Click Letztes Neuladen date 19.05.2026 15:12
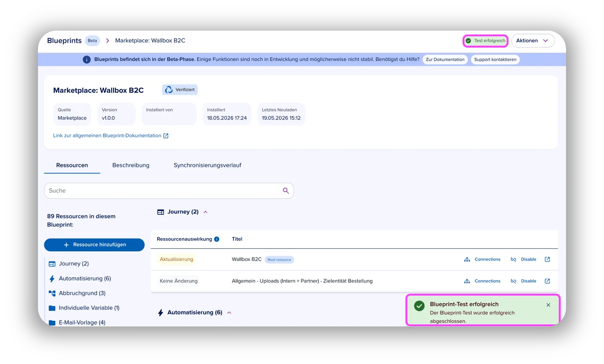Viewport: 604px width, 364px height. click(x=281, y=118)
